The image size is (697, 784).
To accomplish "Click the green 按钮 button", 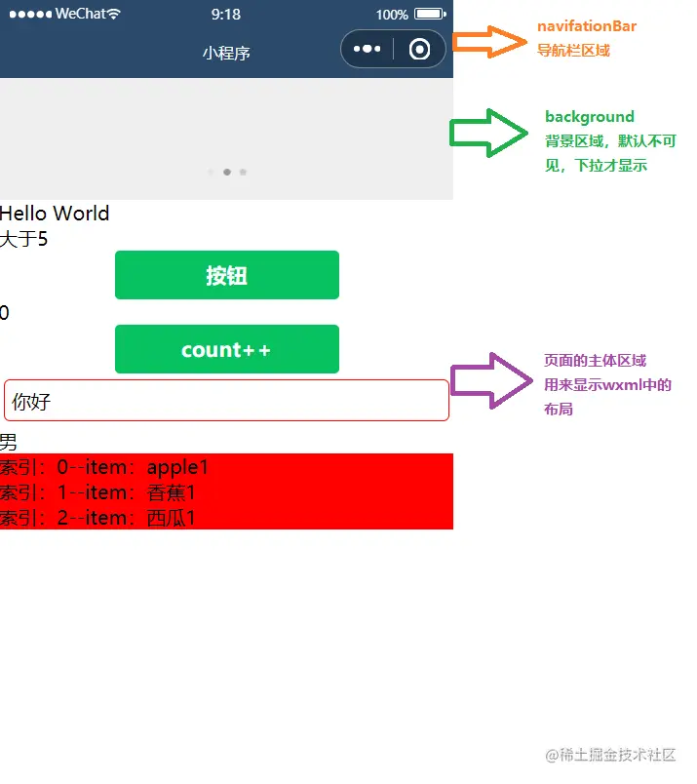I will (227, 275).
